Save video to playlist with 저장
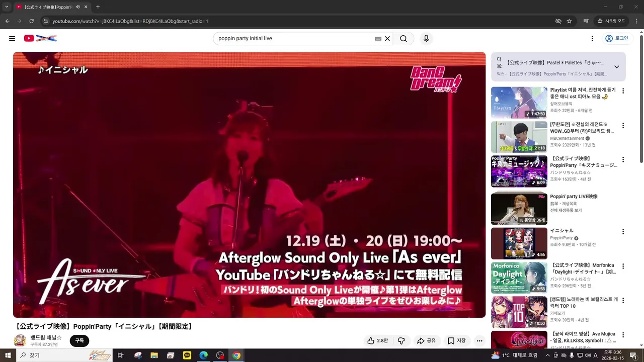Image resolution: width=644 pixels, height=362 pixels. coord(457,341)
